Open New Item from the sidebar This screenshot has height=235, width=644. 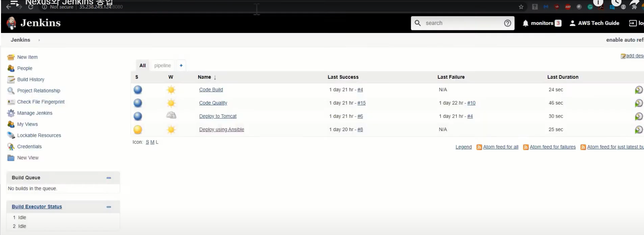click(27, 57)
